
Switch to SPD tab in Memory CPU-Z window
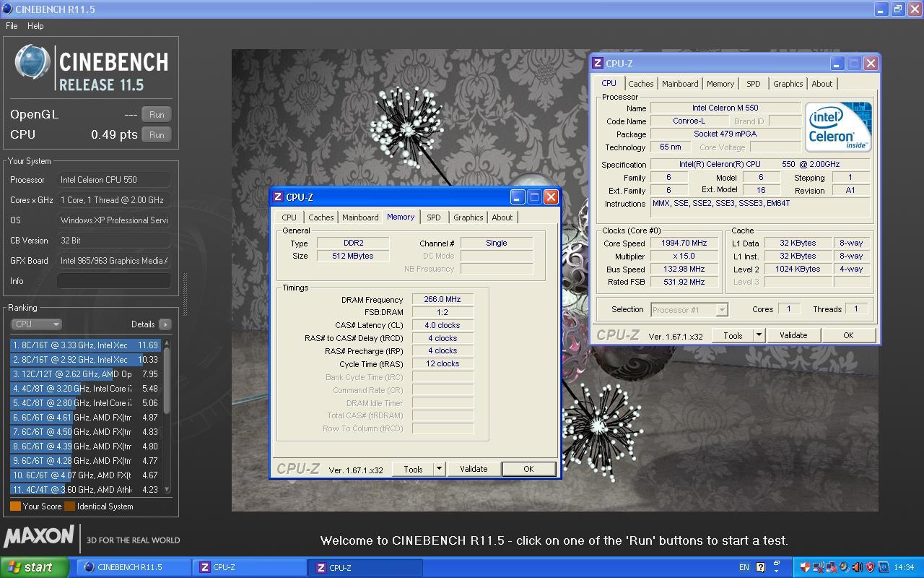tap(433, 217)
